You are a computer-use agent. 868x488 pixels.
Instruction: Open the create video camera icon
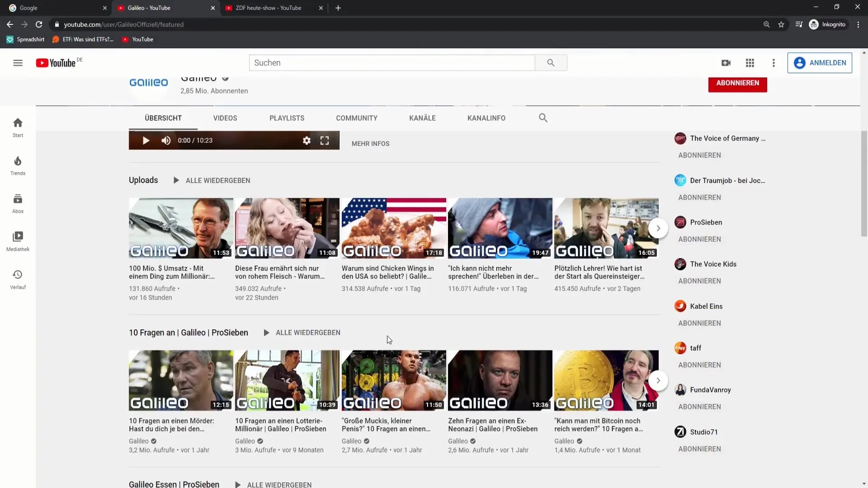pos(726,63)
